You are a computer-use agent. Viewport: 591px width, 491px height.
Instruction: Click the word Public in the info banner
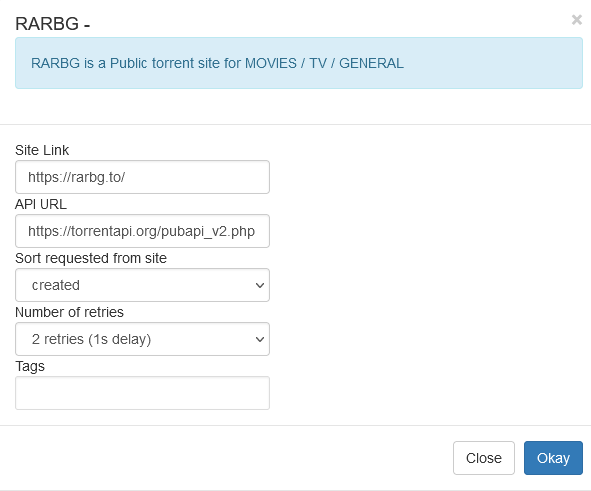click(x=129, y=63)
